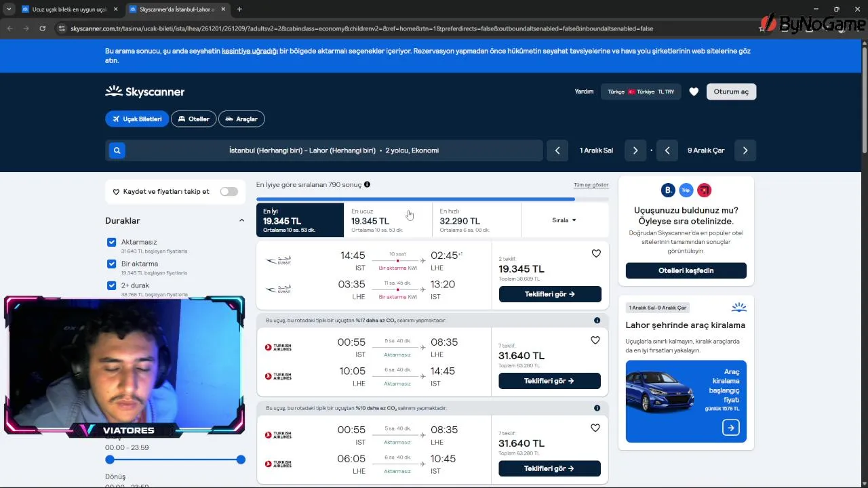Image resolution: width=868 pixels, height=488 pixels.
Task: Select the Uçak Biletleri tab
Action: (x=137, y=119)
